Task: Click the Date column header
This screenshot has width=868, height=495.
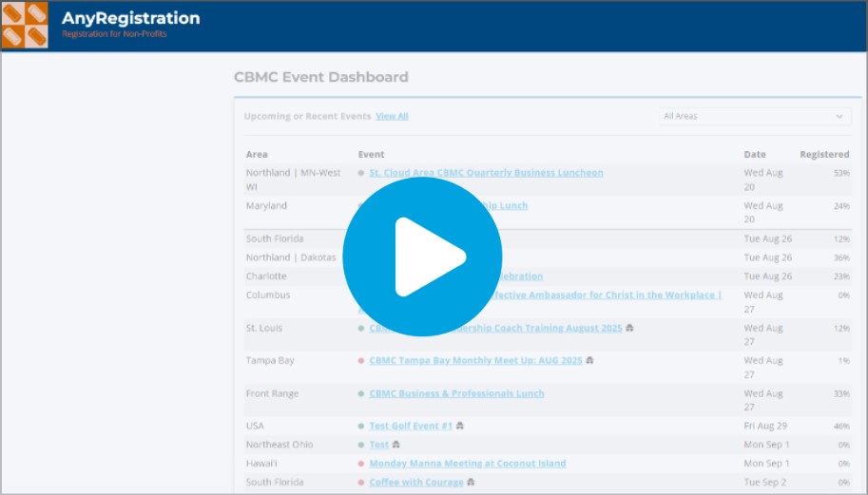Action: (x=755, y=154)
